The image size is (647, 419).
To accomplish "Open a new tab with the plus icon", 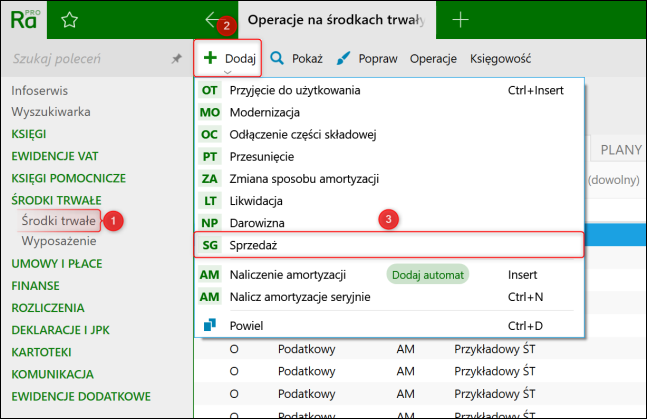I will click(x=460, y=19).
